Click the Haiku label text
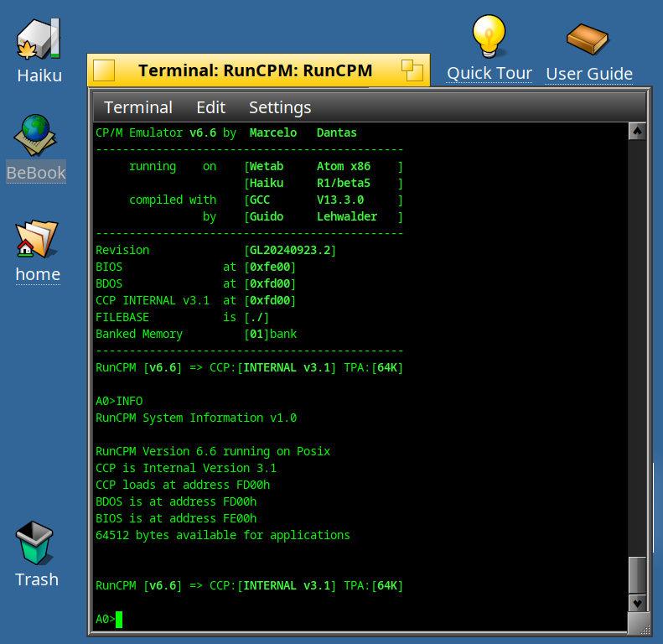Image resolution: width=663 pixels, height=644 pixels. [39, 75]
